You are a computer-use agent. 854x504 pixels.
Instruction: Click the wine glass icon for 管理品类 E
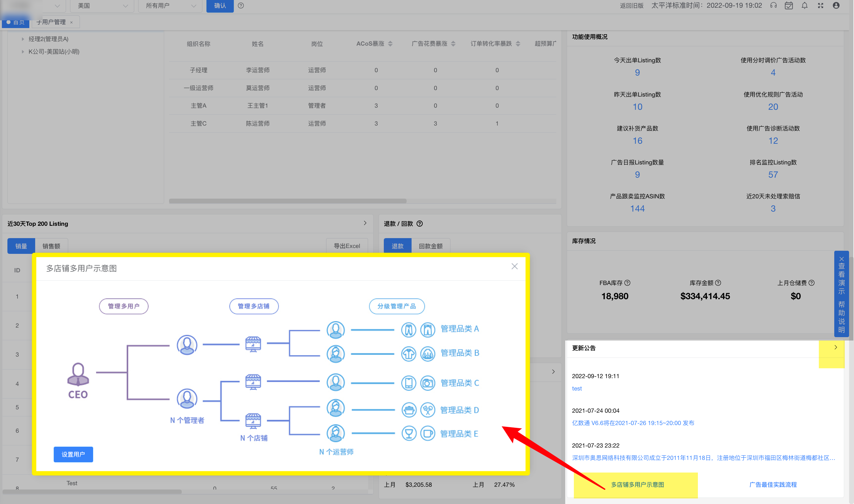coord(409,434)
